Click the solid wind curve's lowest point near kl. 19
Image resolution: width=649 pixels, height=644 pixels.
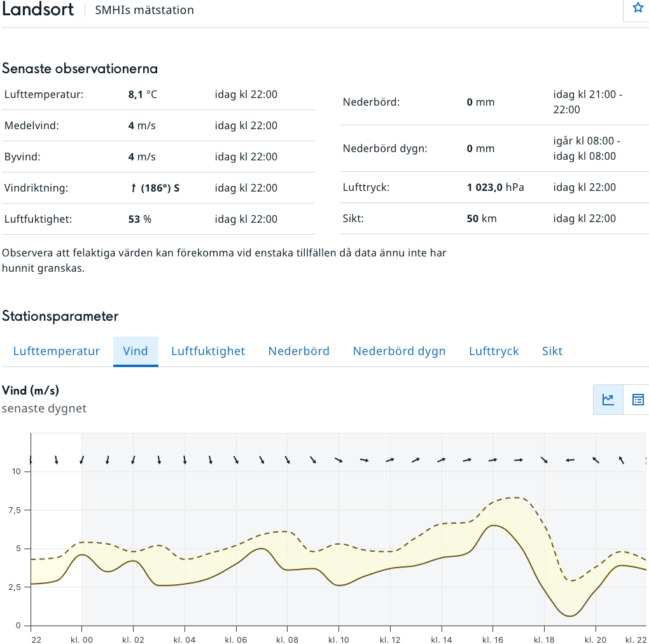point(569,616)
